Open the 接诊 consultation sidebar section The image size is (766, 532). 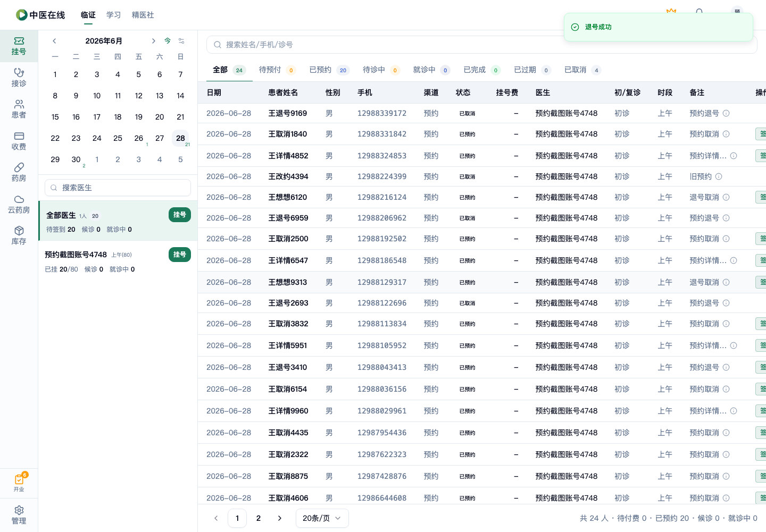click(19, 78)
